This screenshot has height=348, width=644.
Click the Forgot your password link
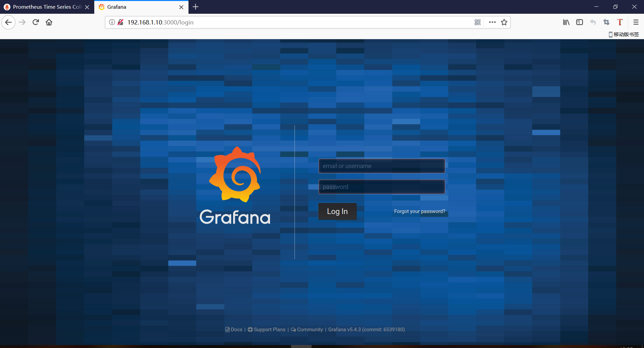coord(420,211)
